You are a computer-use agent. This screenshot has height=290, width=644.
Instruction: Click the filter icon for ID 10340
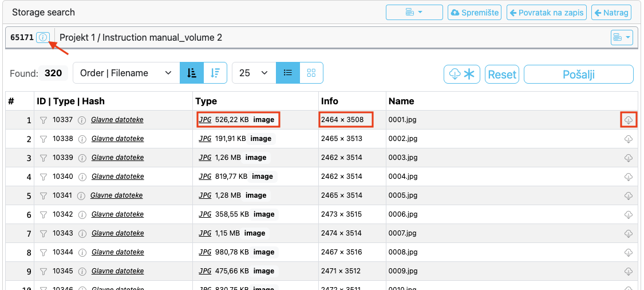[x=44, y=177]
